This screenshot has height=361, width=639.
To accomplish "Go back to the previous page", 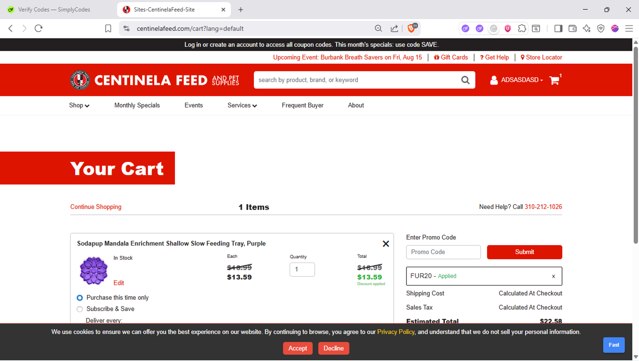I will tap(11, 29).
